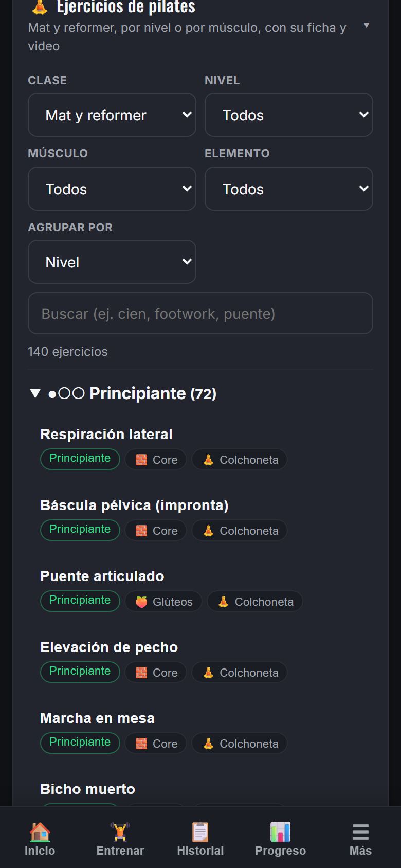Click the Buscar exercise search field

200,314
